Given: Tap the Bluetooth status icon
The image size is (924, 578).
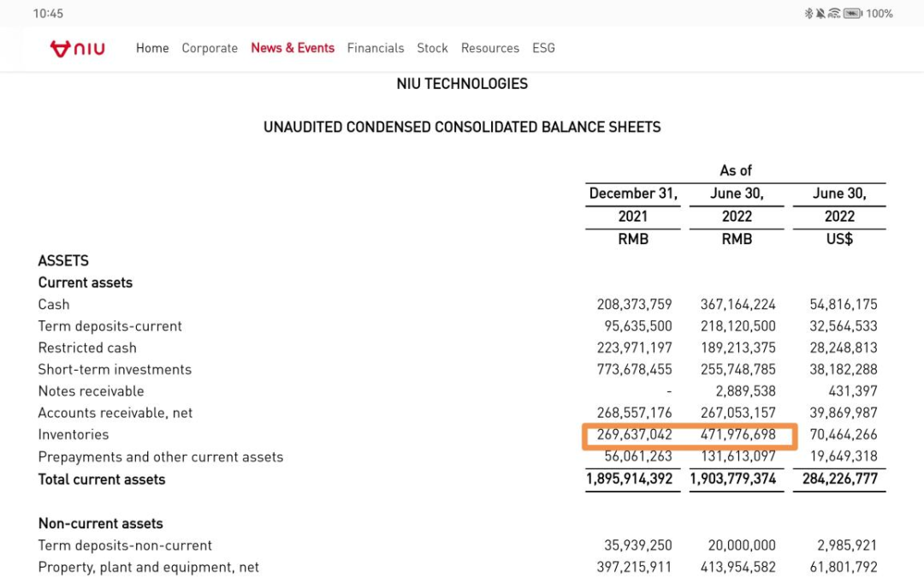Looking at the screenshot, I should [808, 14].
